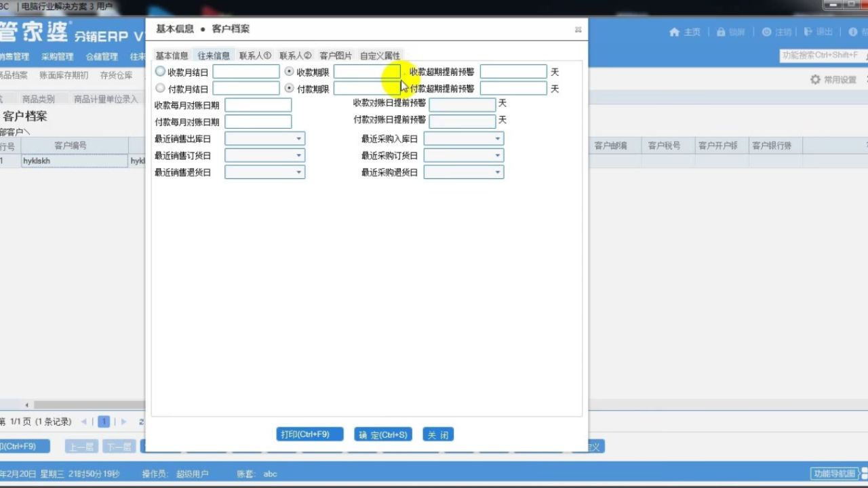Open the 最近销售退货日 dropdown

(298, 172)
